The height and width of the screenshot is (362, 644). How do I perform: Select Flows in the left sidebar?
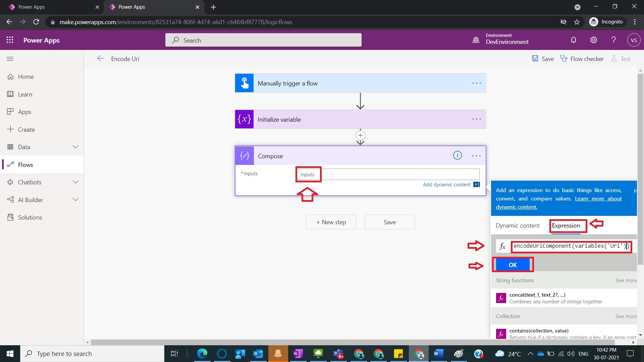[x=25, y=164]
